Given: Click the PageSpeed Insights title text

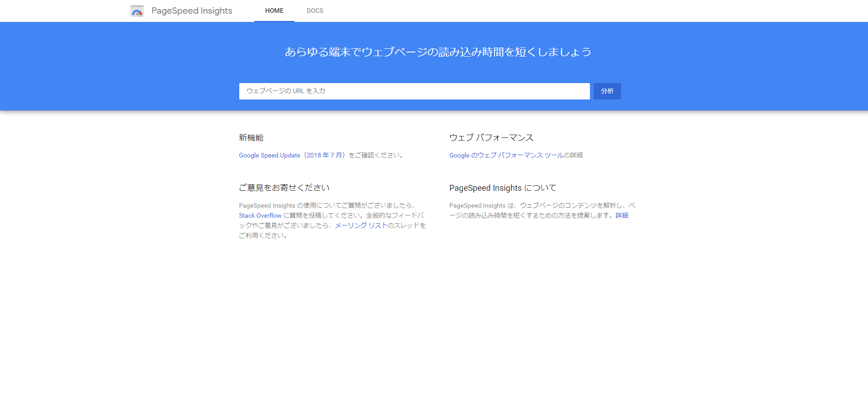Looking at the screenshot, I should coord(192,11).
